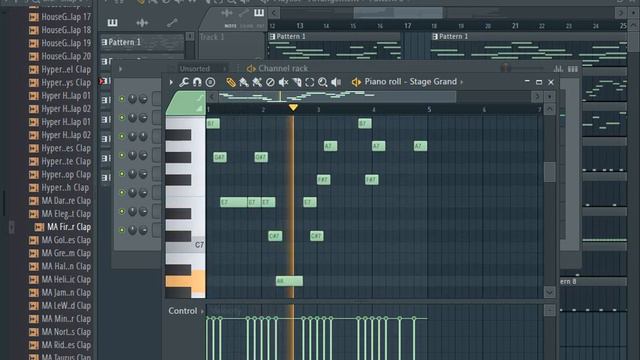Select the zoom magnifier tool in piano roll

coord(323,82)
